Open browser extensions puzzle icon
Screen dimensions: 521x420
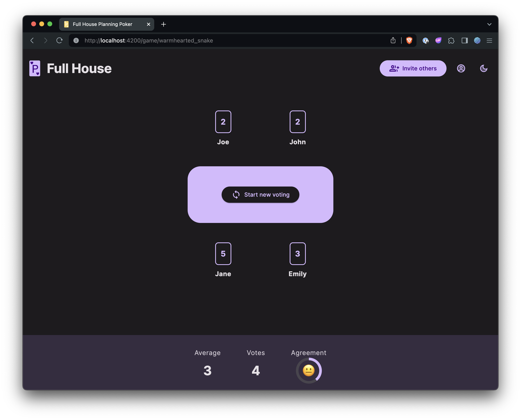click(451, 40)
